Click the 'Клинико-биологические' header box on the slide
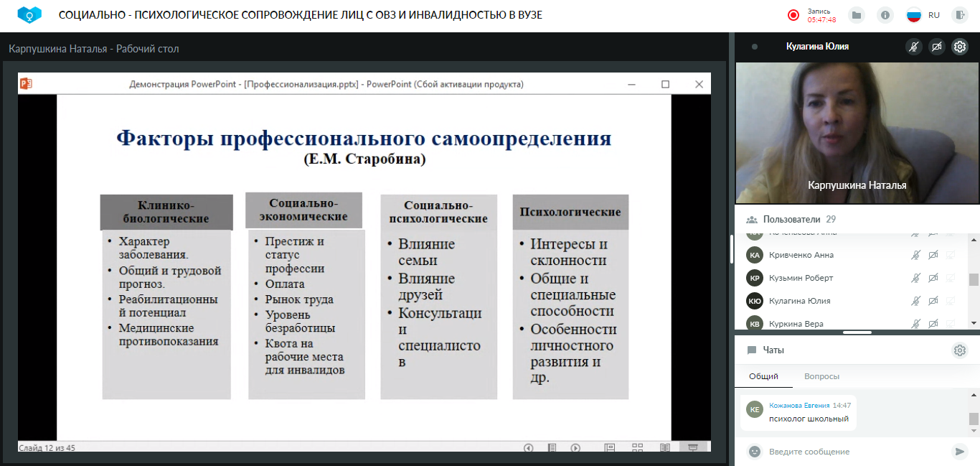This screenshot has height=466, width=980. click(x=166, y=212)
